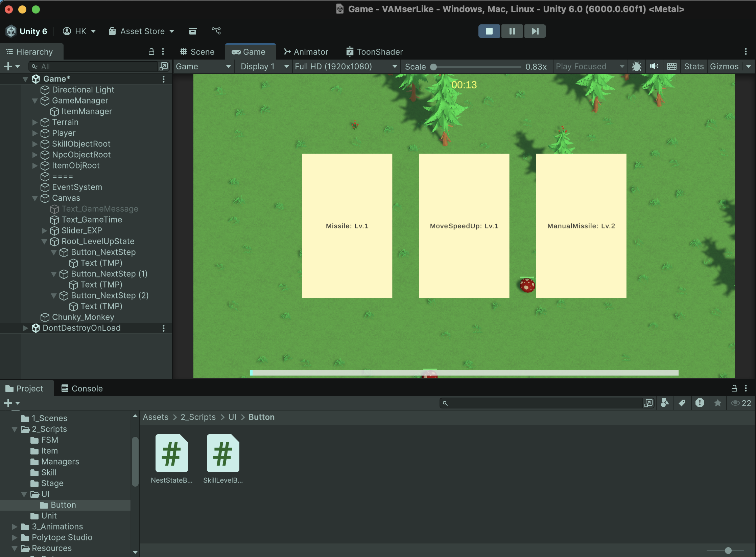Screen dimensions: 756x557
Task: Select the ManualMissile: Lv.2 card
Action: click(581, 226)
